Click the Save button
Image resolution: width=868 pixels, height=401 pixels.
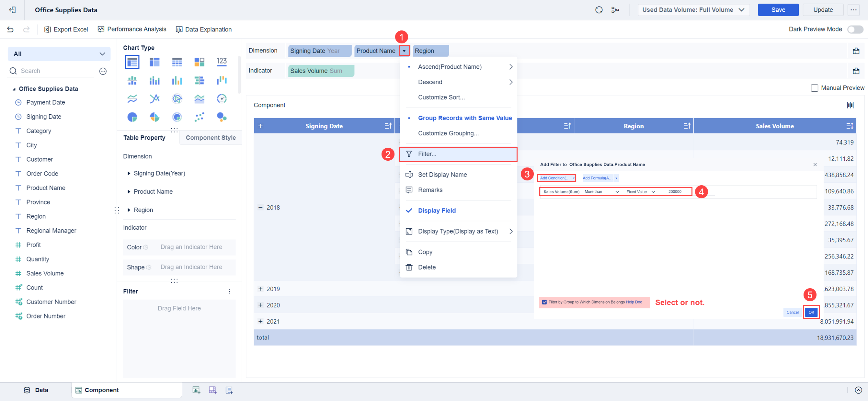click(x=778, y=10)
